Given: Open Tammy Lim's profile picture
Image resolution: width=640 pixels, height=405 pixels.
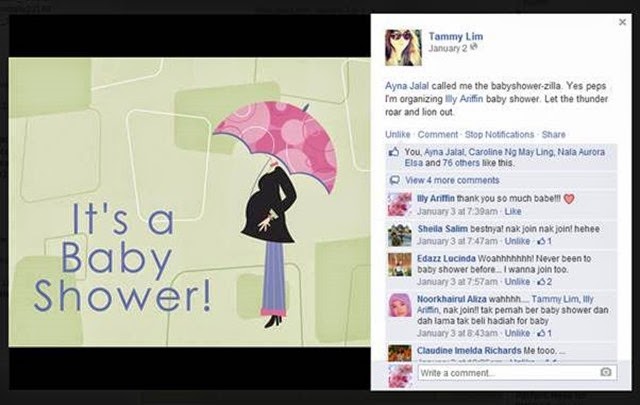Looking at the screenshot, I should [x=403, y=47].
